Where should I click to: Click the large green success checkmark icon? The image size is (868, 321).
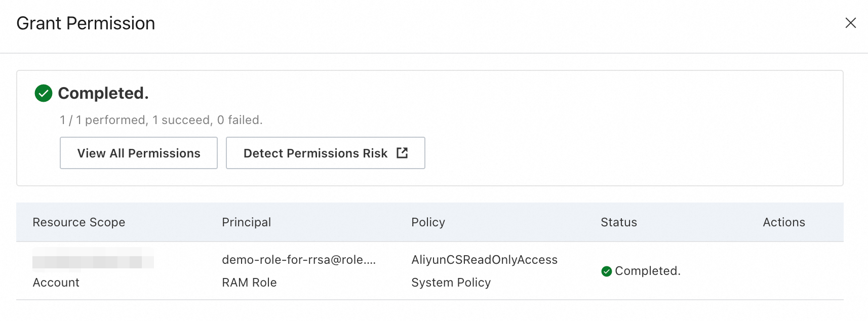tap(44, 93)
